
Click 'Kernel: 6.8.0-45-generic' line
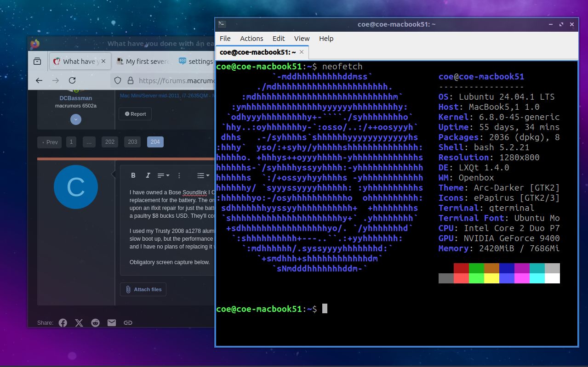click(499, 117)
